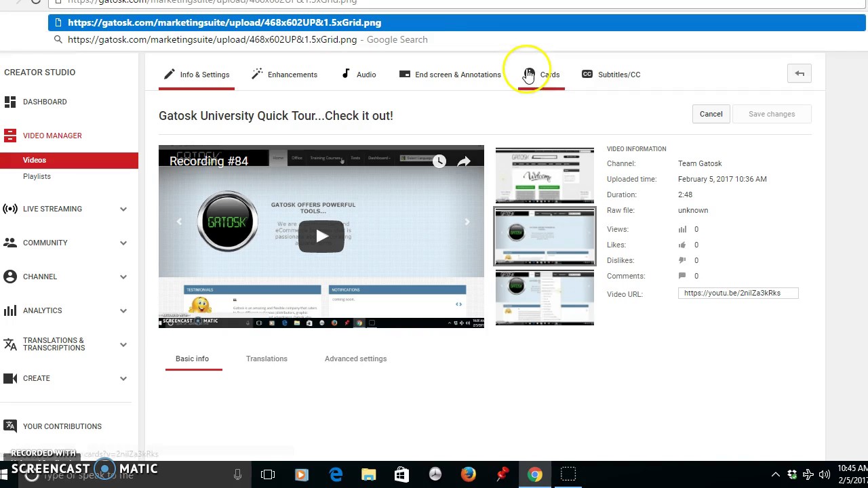The width and height of the screenshot is (868, 488).
Task: Click the video title Gatosk University Quick Tour
Action: [x=276, y=115]
